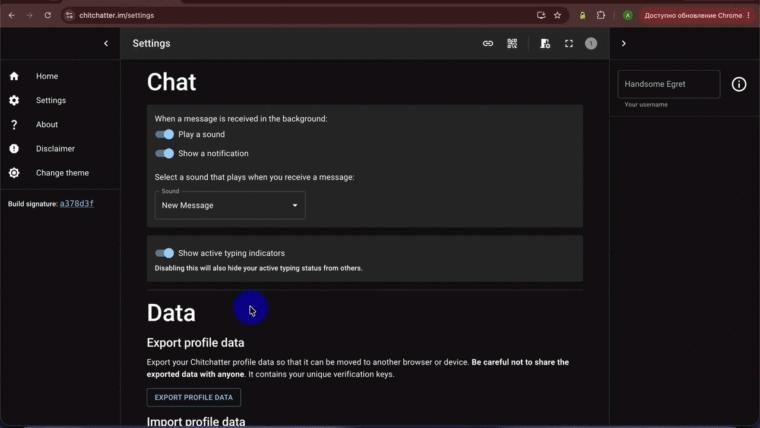Click the Export Profile Data button
The image size is (760, 428).
point(193,397)
